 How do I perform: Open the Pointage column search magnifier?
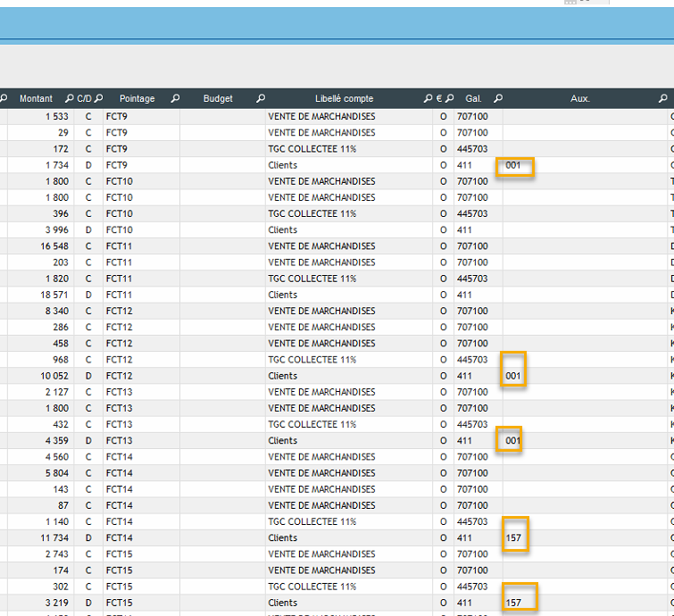tap(175, 99)
